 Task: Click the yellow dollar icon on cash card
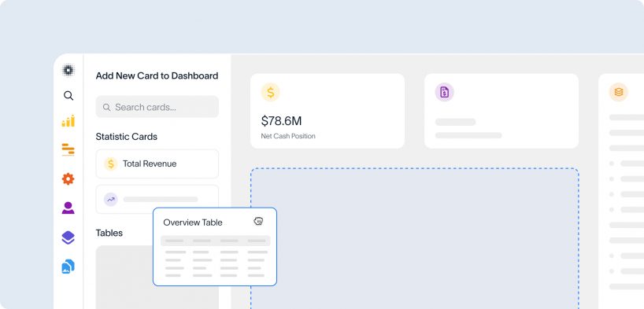[x=270, y=92]
